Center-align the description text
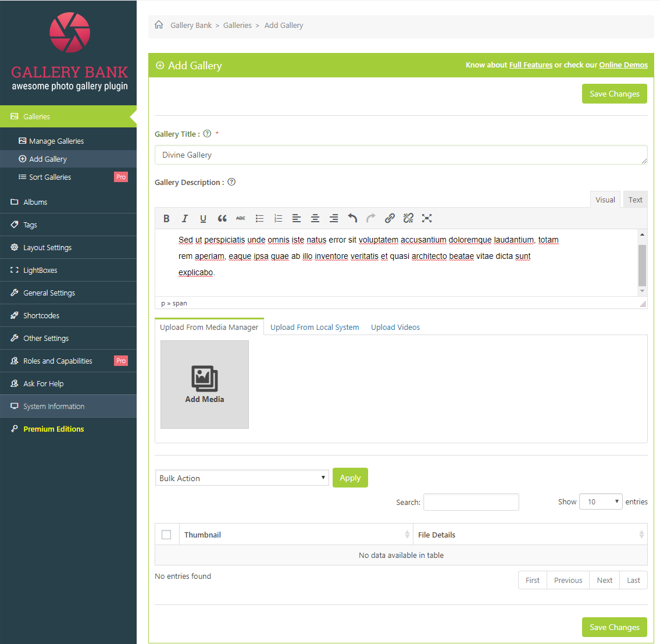This screenshot has height=644, width=660. coord(315,218)
